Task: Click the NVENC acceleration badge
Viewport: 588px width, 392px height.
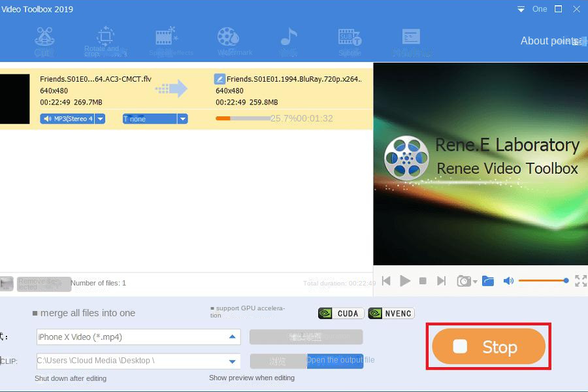Action: pos(391,313)
